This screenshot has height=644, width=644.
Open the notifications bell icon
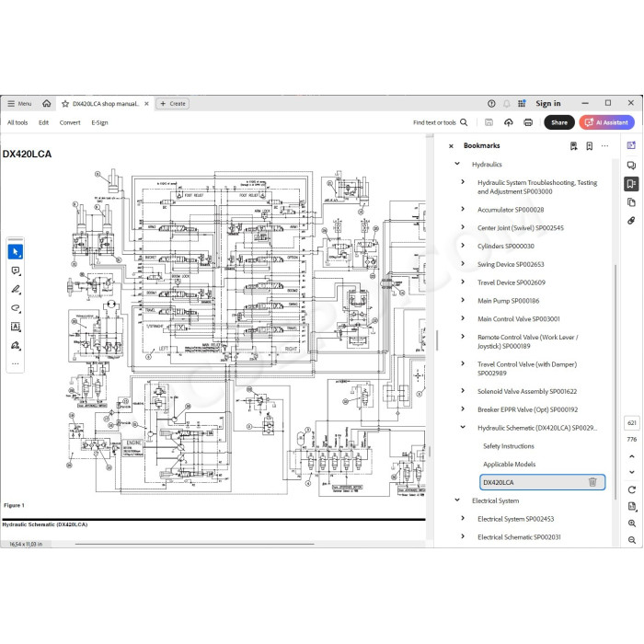tap(506, 103)
